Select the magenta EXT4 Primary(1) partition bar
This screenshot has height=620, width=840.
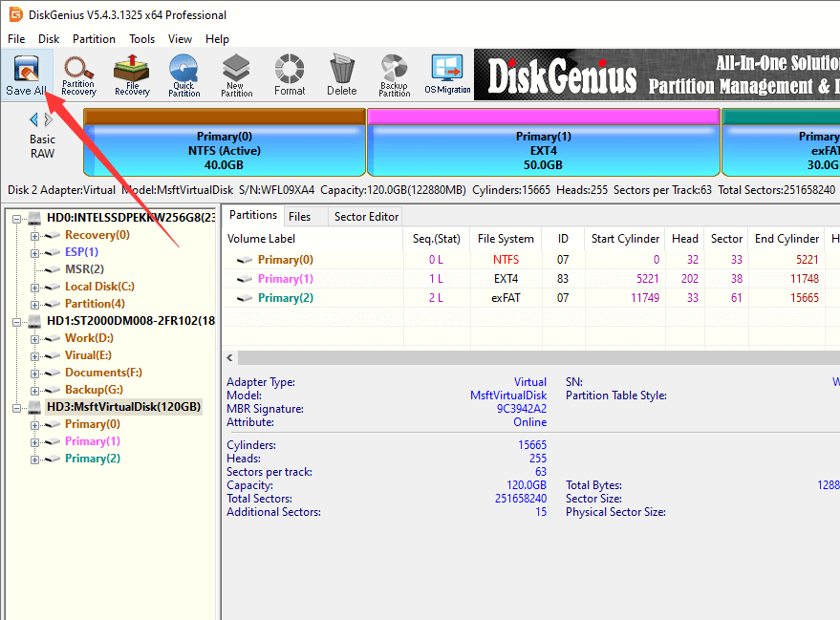click(x=543, y=143)
